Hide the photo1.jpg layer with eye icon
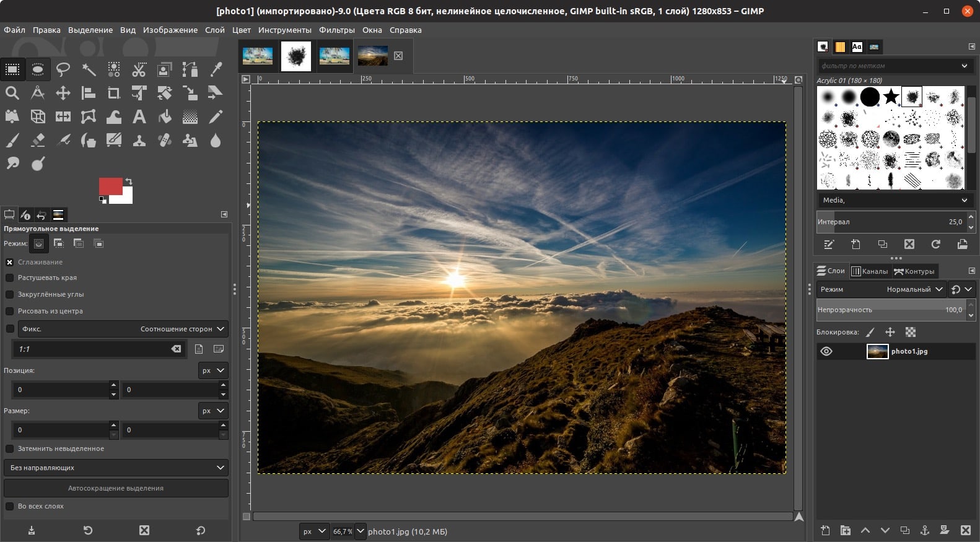 coord(826,351)
